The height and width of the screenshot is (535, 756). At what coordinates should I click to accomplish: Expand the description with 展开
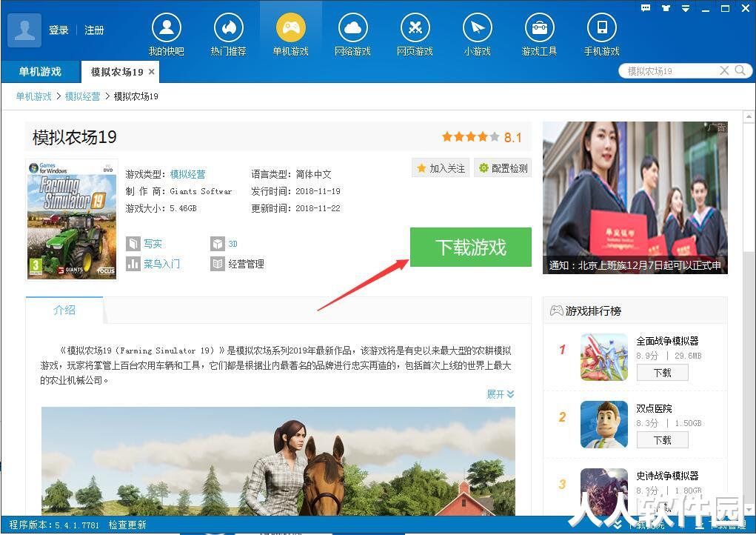click(x=501, y=394)
